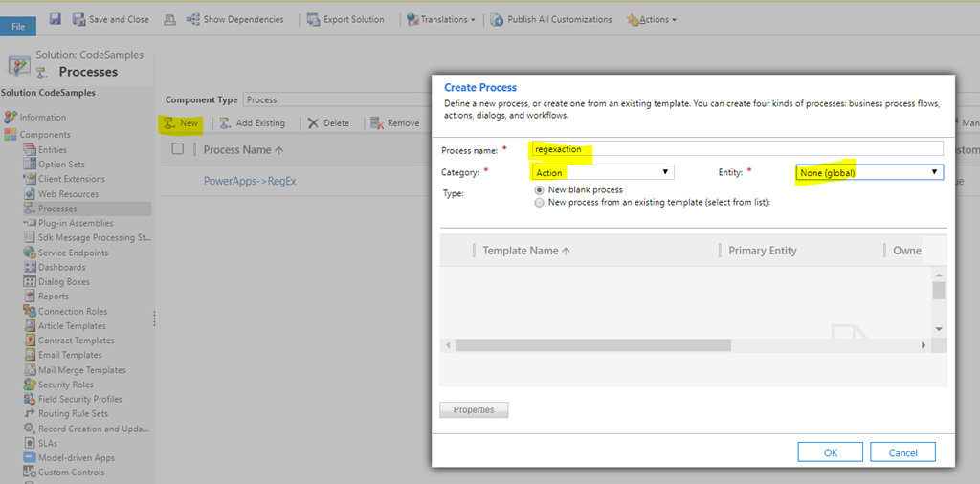Screen dimensions: 980x484
Task: Select Components node in the tree
Action: point(37,134)
